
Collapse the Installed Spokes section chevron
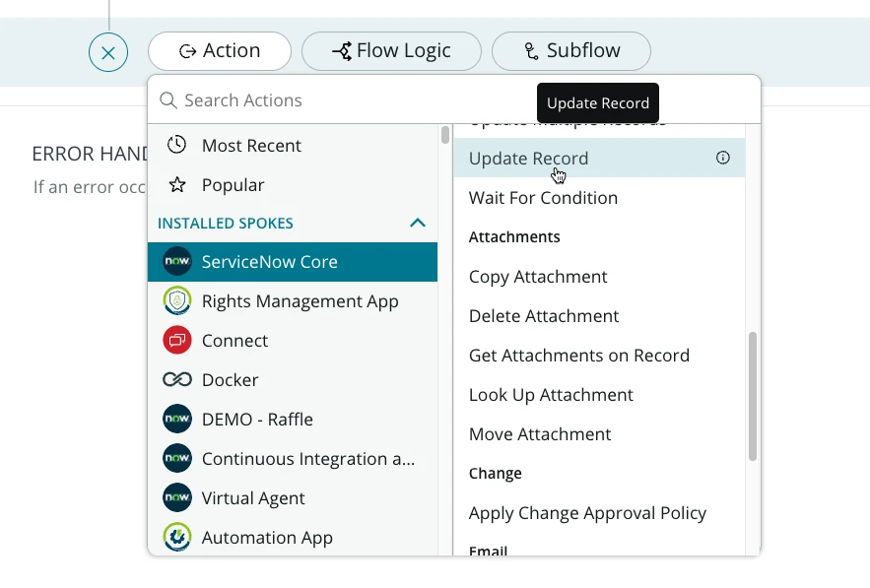[418, 224]
